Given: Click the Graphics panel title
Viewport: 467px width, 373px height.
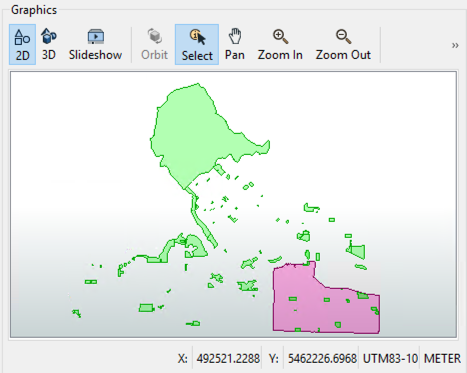Looking at the screenshot, I should click(x=34, y=10).
